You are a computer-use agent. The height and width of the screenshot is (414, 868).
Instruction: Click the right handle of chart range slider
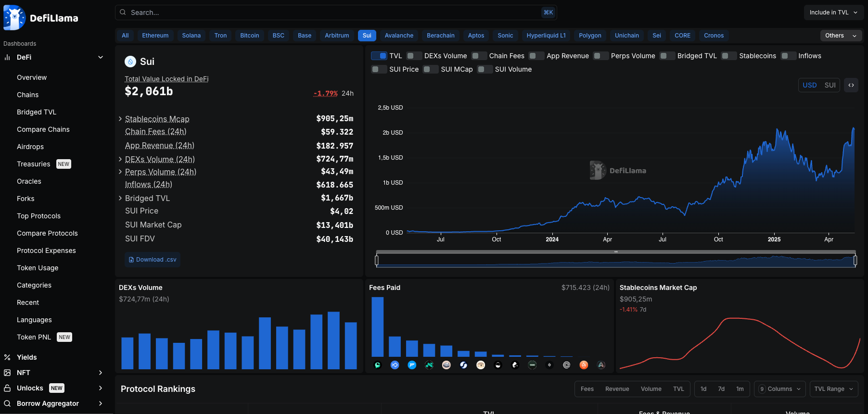coord(855,261)
